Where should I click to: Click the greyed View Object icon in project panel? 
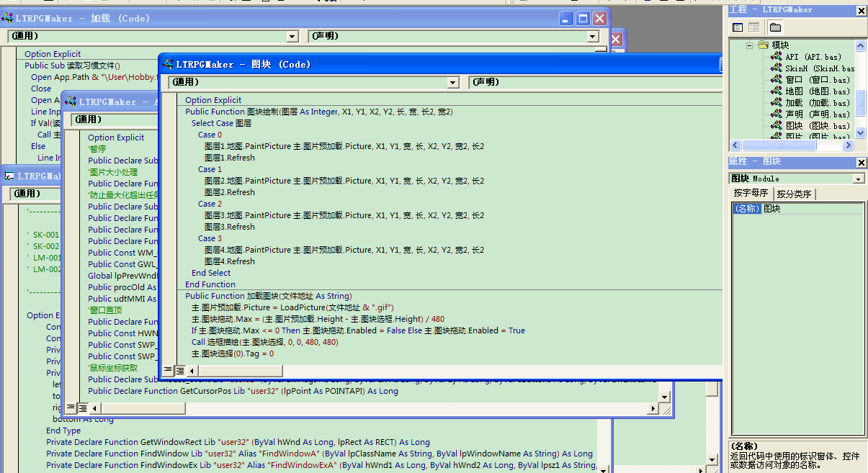tap(753, 27)
